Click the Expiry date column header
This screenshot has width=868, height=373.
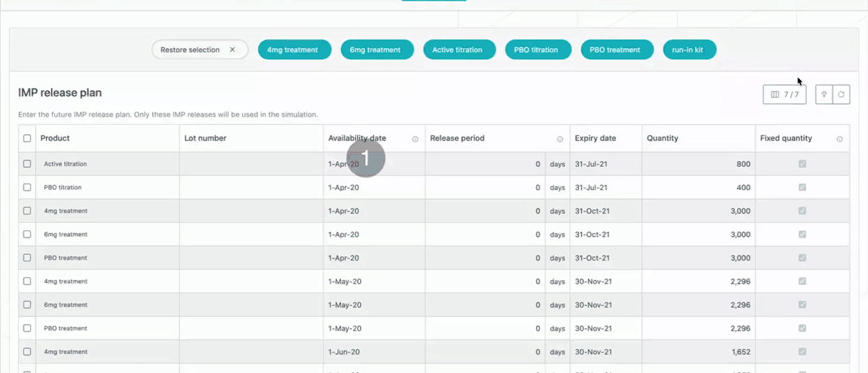(595, 138)
